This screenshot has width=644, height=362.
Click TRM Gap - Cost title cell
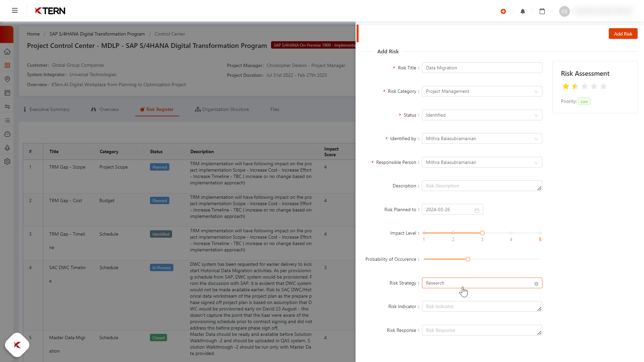(x=65, y=201)
